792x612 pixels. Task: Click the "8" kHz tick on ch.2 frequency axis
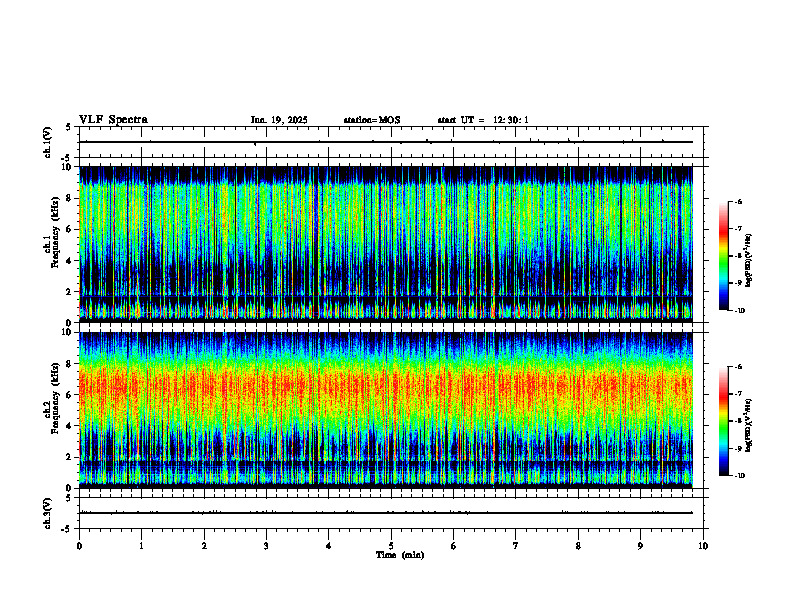pyautogui.click(x=70, y=364)
